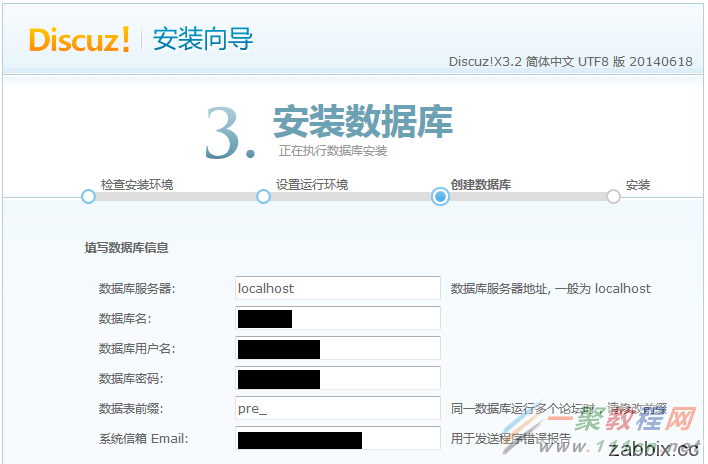Click the 填写数据库信息 section heading

tap(126, 247)
